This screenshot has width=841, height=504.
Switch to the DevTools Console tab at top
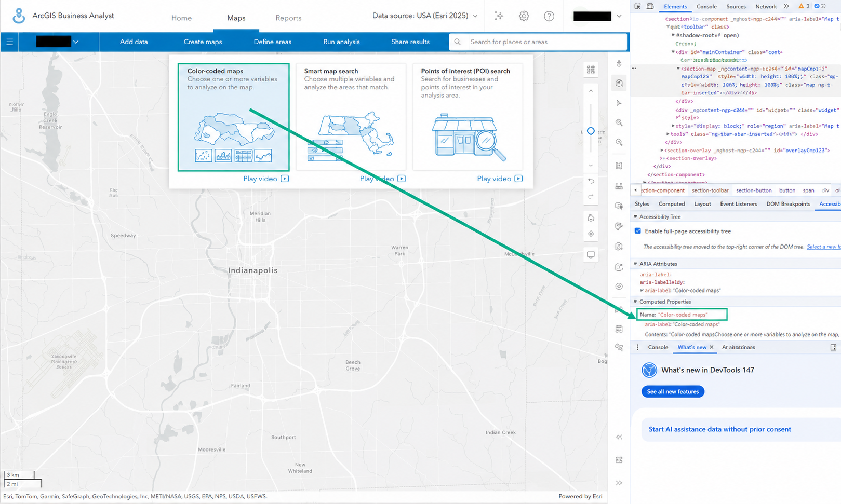pos(706,6)
